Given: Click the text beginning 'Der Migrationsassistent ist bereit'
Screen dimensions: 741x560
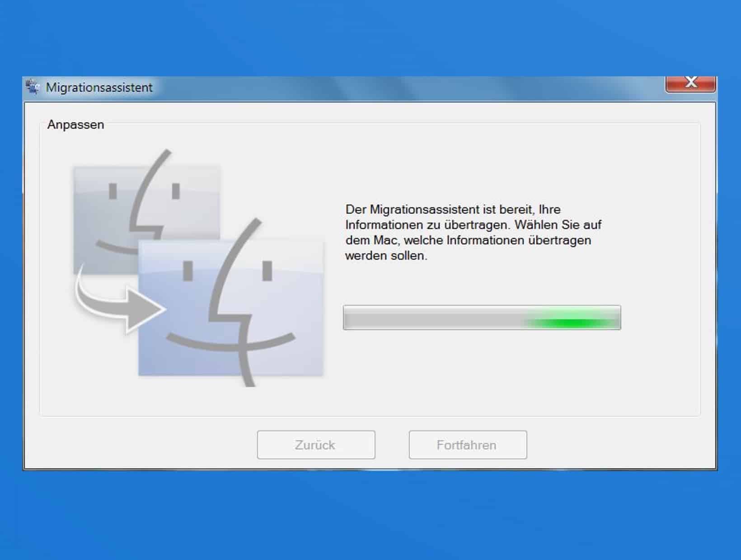Looking at the screenshot, I should [473, 233].
